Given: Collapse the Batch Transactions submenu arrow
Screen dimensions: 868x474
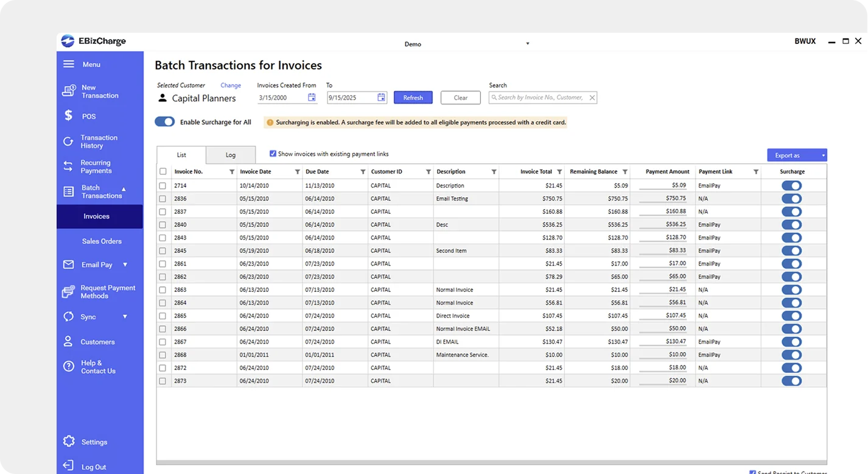Looking at the screenshot, I should pyautogui.click(x=124, y=189).
